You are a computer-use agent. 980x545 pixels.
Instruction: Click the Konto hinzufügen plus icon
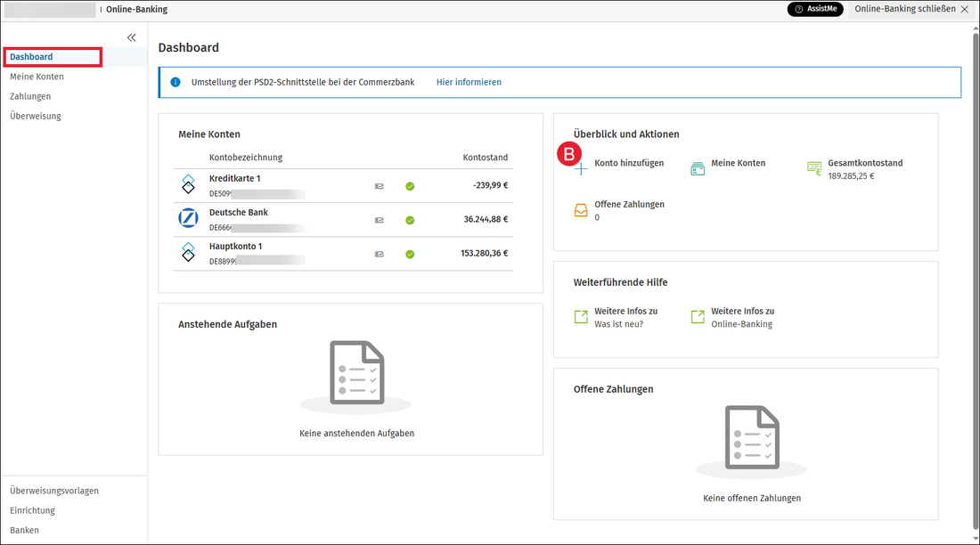click(581, 168)
